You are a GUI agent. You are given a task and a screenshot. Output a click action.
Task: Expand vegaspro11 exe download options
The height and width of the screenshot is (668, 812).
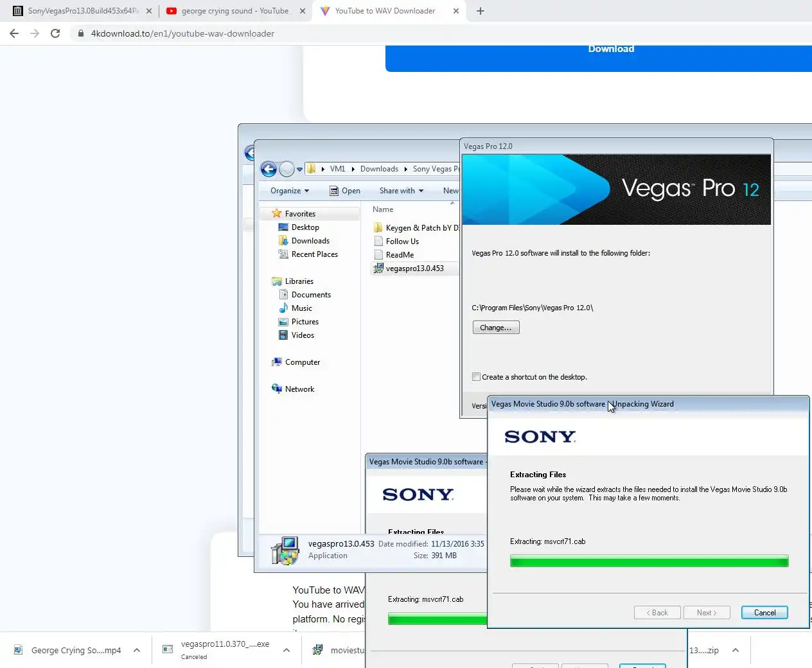287,650
